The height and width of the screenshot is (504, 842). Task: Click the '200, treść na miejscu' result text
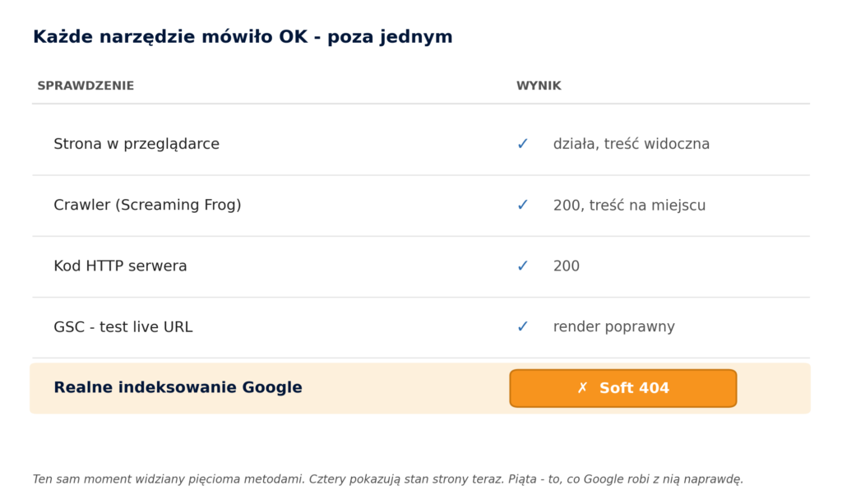(x=629, y=205)
